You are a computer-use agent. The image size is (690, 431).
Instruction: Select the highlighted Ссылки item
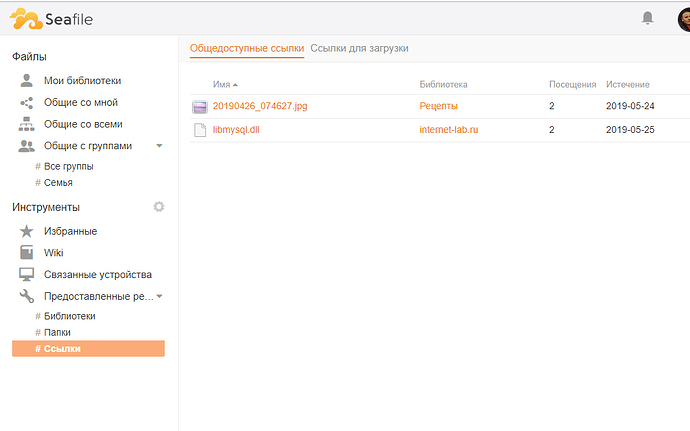tap(88, 349)
